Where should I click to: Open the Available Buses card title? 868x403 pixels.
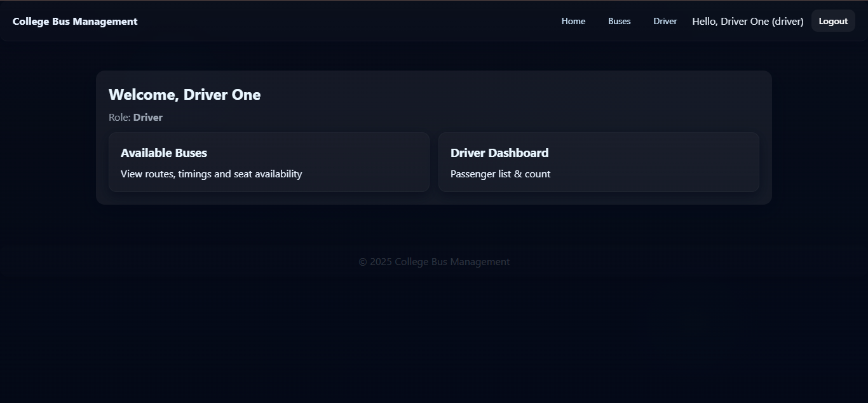point(164,153)
